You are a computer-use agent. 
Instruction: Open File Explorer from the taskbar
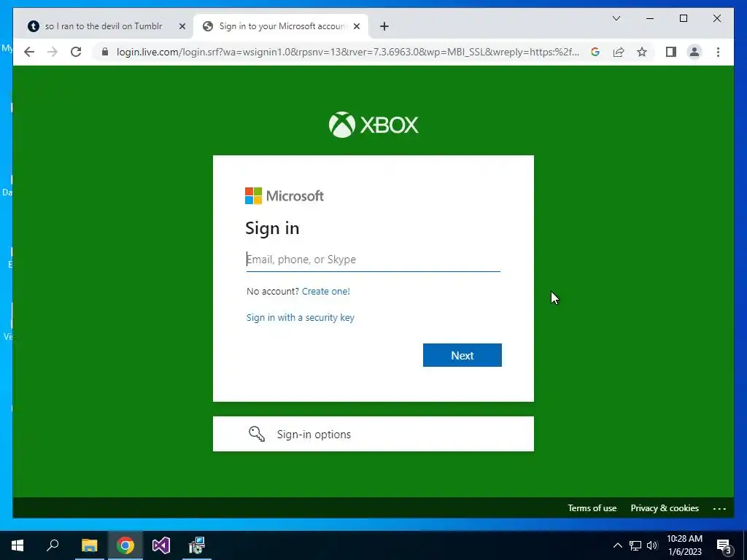point(89,545)
